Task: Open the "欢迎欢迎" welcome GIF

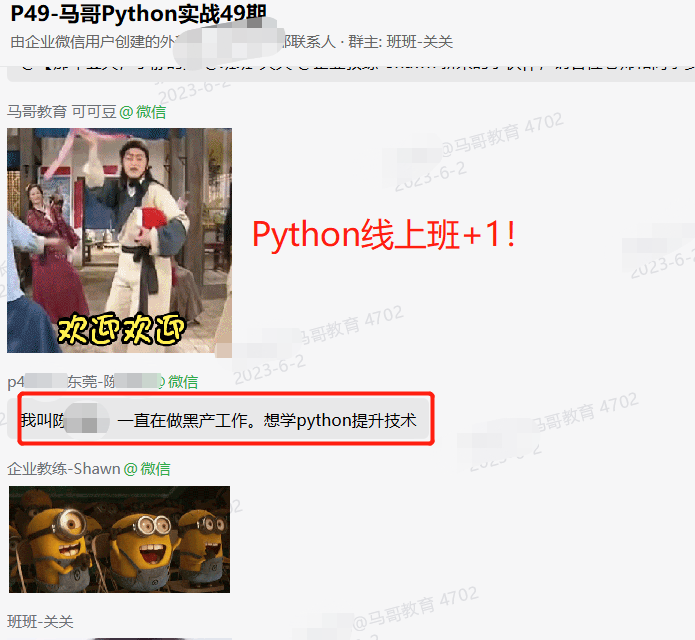Action: (119, 240)
